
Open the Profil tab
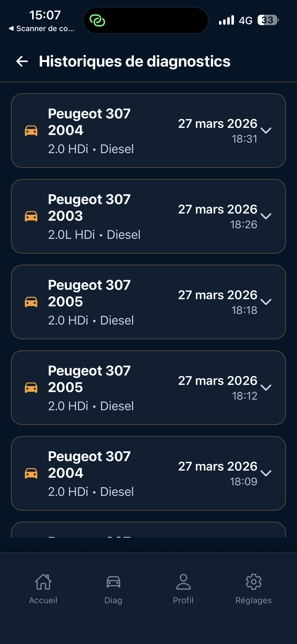[x=183, y=589]
